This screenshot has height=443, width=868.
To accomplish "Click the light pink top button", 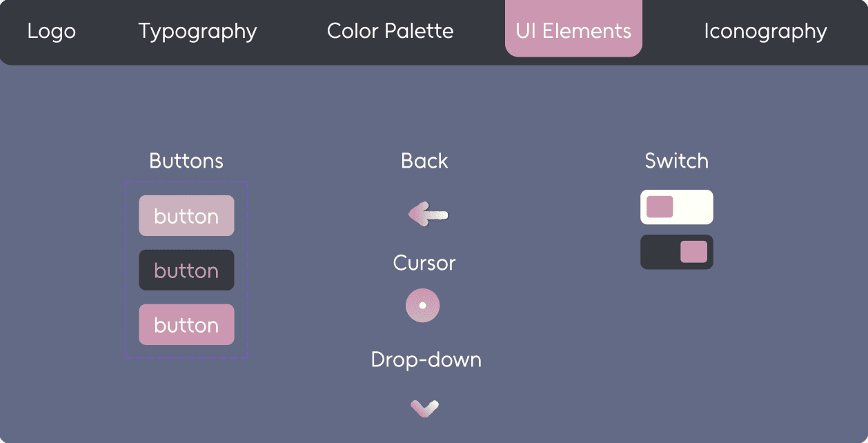I will click(186, 216).
